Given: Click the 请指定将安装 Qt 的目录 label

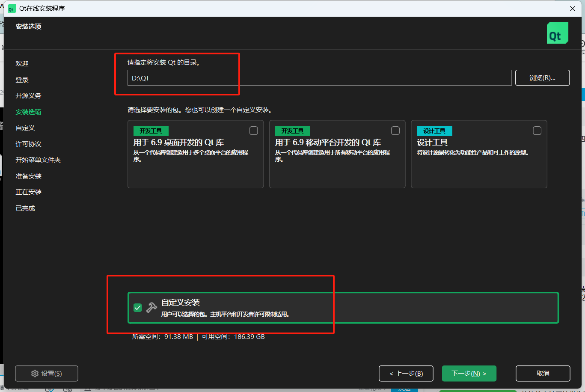Looking at the screenshot, I should coord(163,62).
